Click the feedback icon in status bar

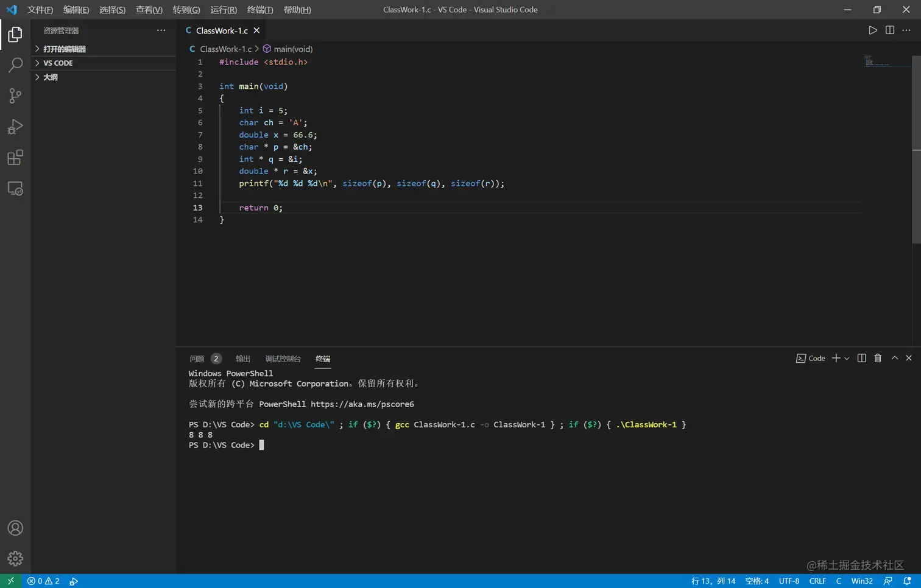(888, 581)
